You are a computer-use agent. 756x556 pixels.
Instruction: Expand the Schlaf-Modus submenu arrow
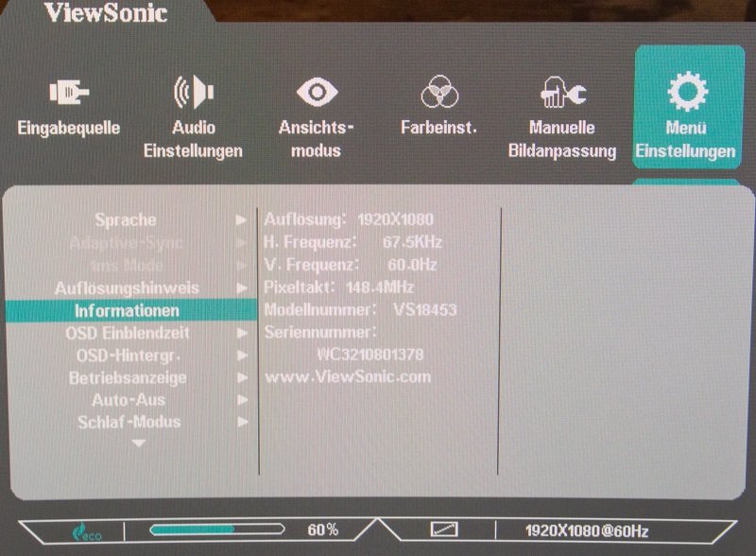pyautogui.click(x=242, y=422)
